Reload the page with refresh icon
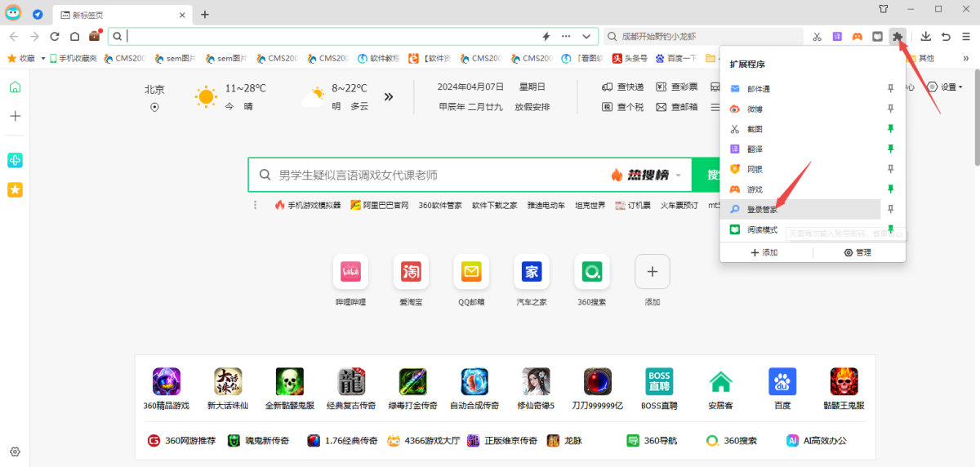This screenshot has height=467, width=980. 55,37
